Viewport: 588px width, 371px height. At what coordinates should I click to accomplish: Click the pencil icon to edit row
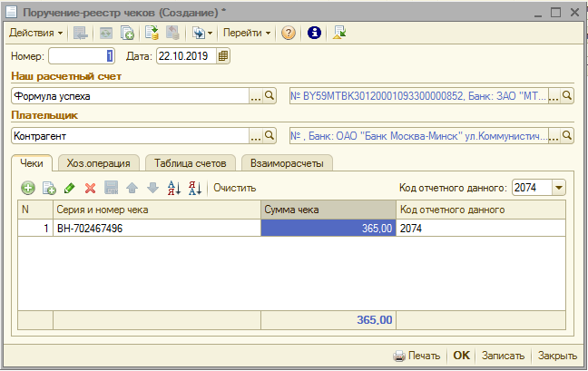[70, 188]
